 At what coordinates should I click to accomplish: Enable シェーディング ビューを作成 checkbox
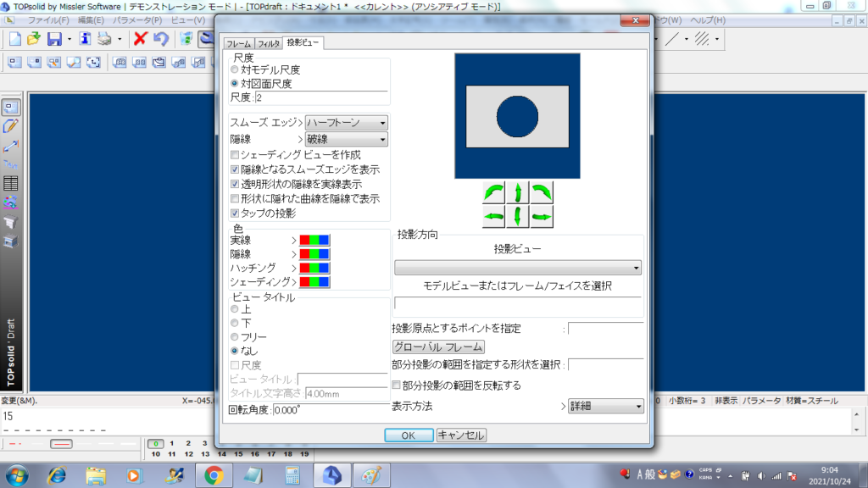(235, 155)
